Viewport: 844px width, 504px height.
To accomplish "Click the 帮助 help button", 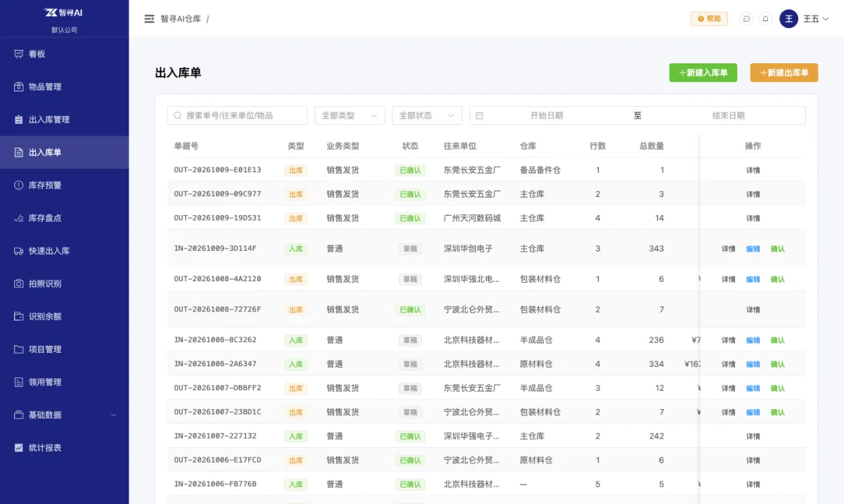I will 709,19.
